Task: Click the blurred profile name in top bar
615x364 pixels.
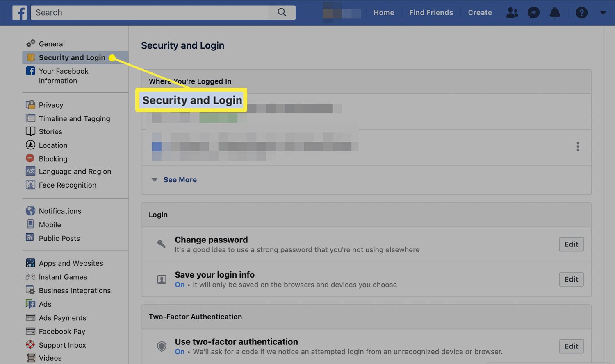Action: 342,13
